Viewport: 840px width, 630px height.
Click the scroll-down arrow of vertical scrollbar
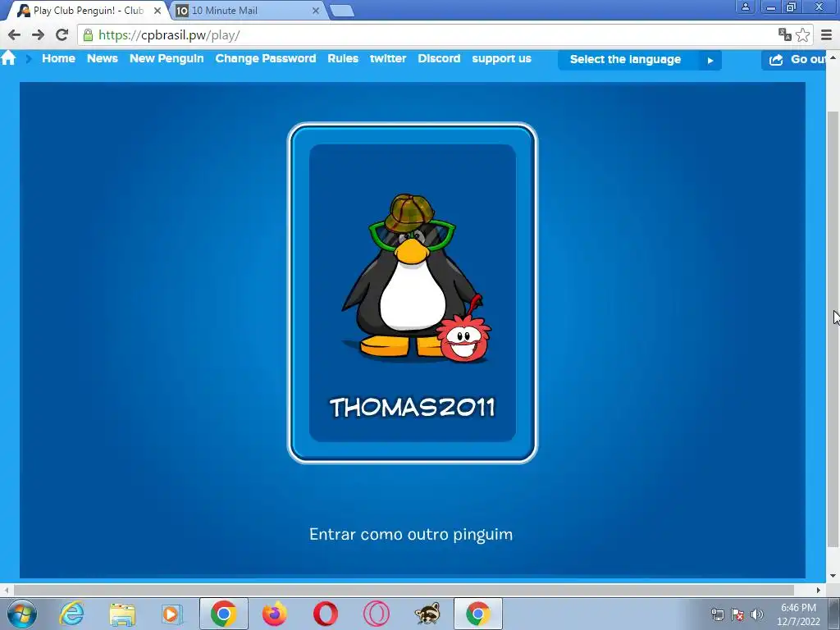coord(833,576)
